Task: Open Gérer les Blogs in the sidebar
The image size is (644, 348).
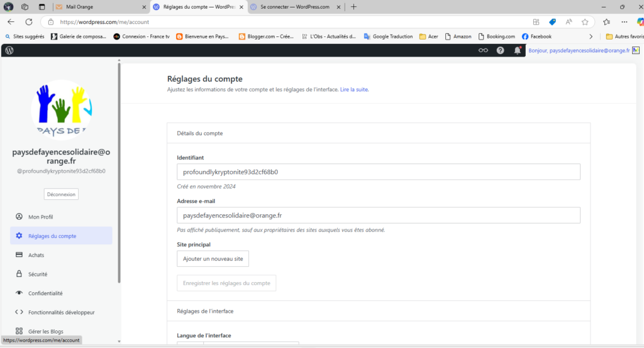Action: 45,331
